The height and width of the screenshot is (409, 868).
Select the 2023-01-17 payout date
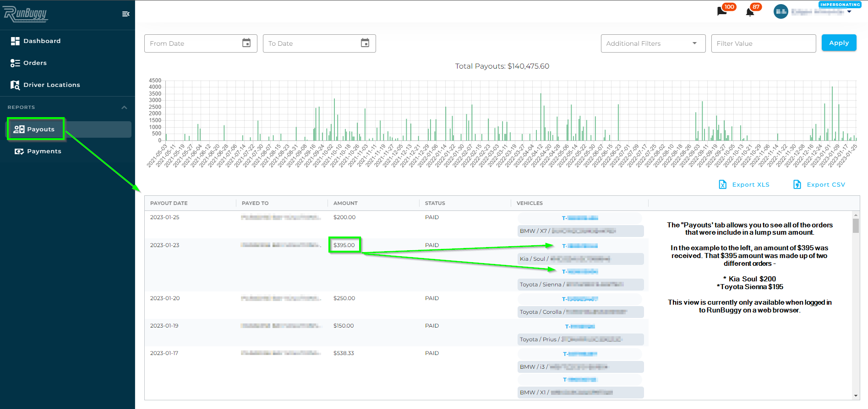pyautogui.click(x=164, y=353)
